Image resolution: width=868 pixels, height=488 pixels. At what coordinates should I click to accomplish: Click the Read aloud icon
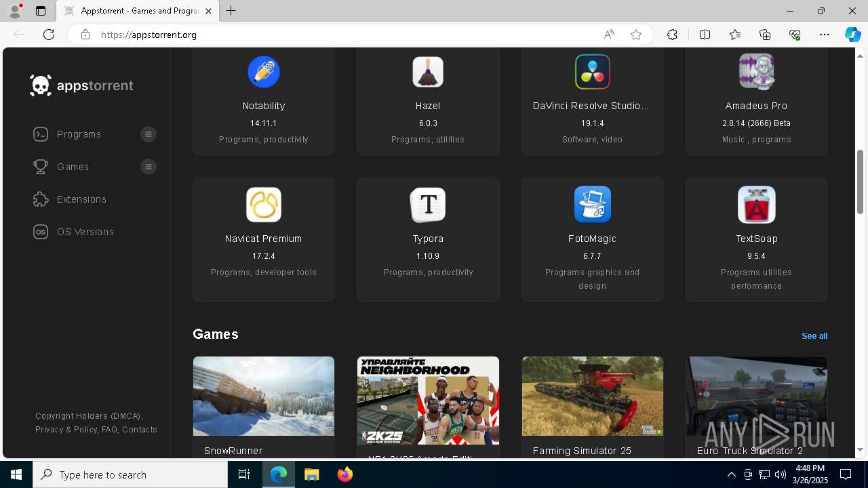pos(609,35)
